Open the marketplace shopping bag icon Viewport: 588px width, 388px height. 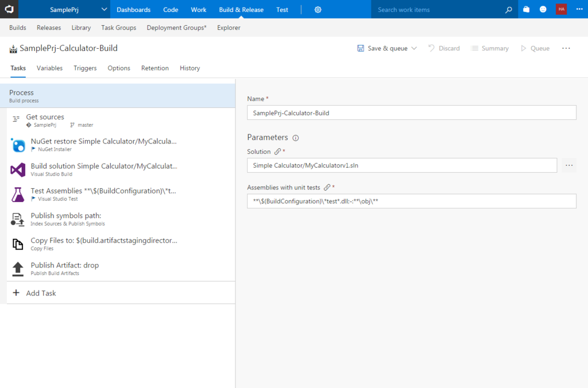[526, 9]
